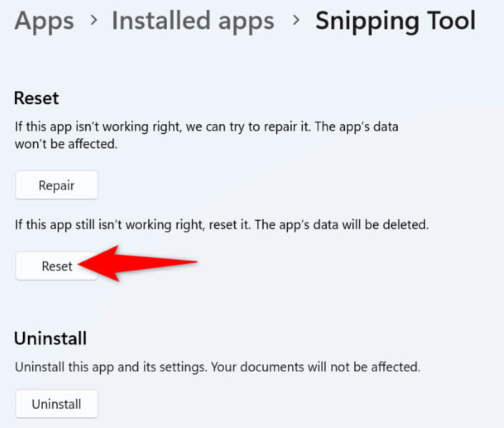Click 'The app's data' in repair description

click(x=356, y=127)
